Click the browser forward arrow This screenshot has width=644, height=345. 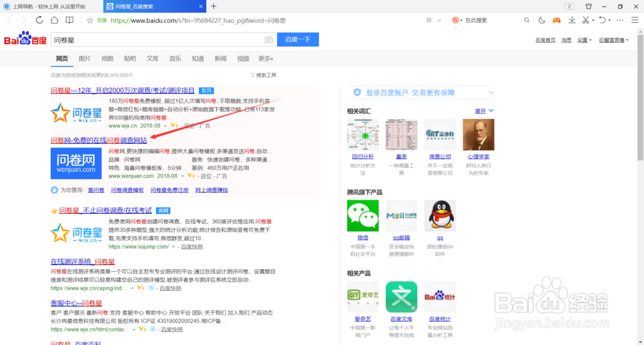(24, 20)
